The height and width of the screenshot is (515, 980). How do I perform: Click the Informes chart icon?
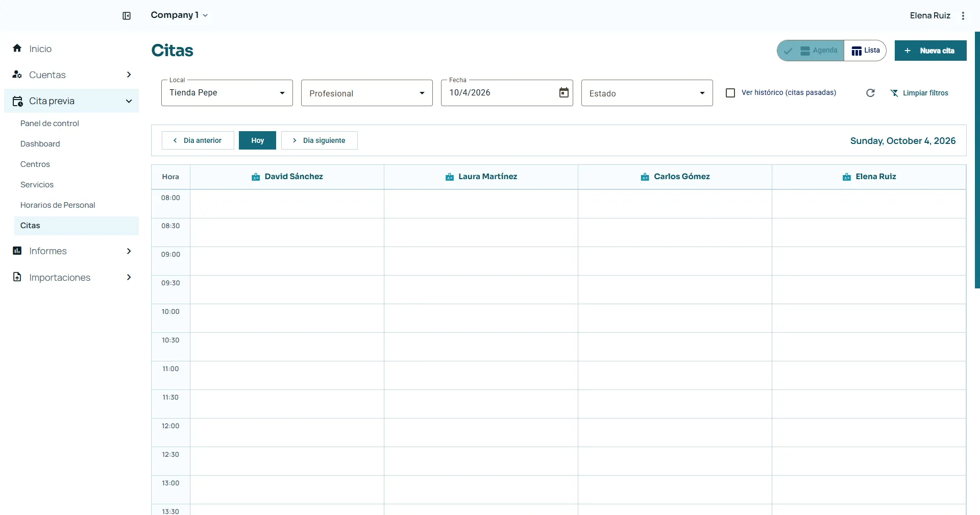click(17, 251)
